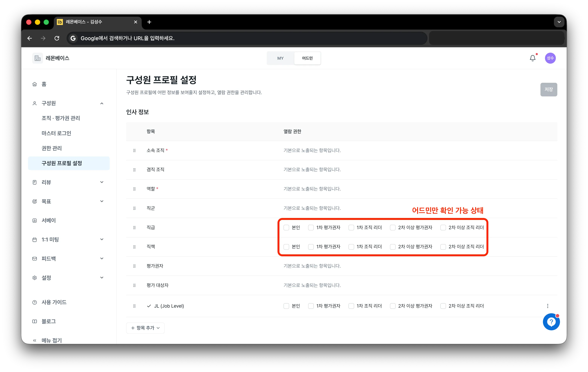The height and width of the screenshot is (372, 588).
Task: Expand the 피드백 sidebar section
Action: 102,258
